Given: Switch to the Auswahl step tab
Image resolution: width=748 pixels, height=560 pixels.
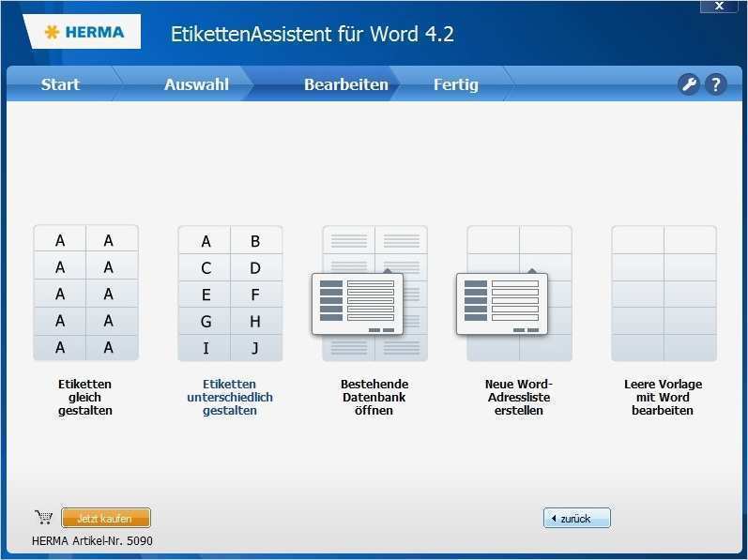Looking at the screenshot, I should [x=196, y=84].
